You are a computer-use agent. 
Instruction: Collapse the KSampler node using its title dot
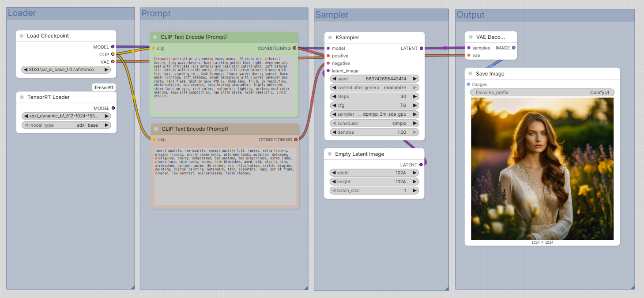pos(330,38)
